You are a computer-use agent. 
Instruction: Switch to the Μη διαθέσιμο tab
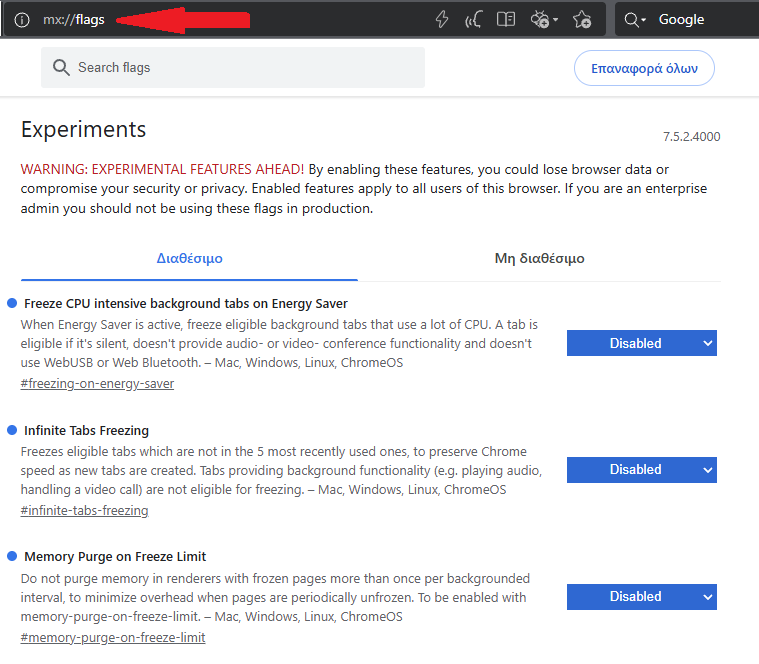pyautogui.click(x=539, y=258)
